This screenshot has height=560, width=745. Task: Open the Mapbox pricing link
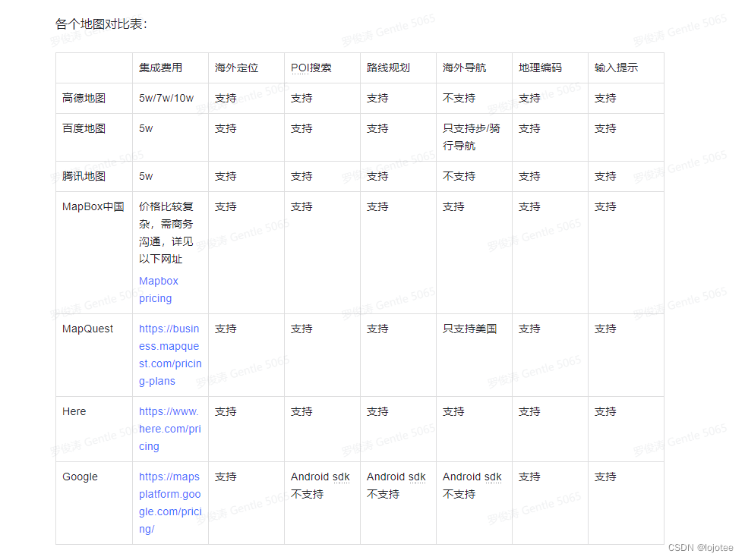pyautogui.click(x=158, y=289)
